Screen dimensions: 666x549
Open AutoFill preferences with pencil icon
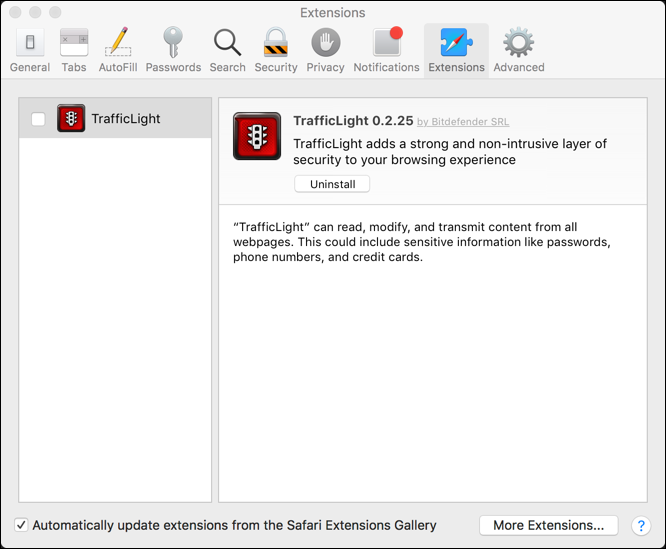coord(118,51)
